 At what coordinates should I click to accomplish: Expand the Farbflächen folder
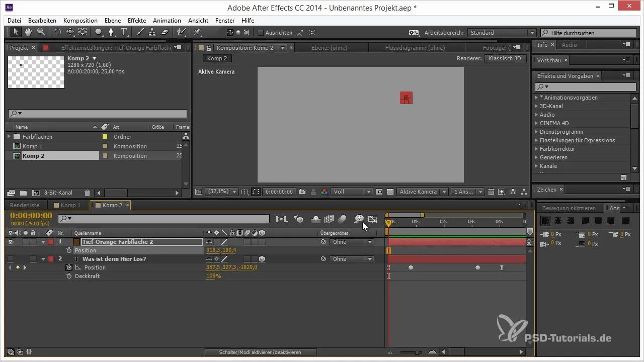(x=9, y=136)
